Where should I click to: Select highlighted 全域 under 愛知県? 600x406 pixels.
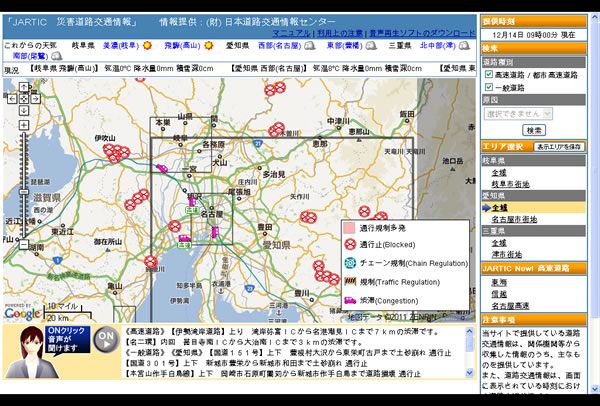(x=499, y=208)
